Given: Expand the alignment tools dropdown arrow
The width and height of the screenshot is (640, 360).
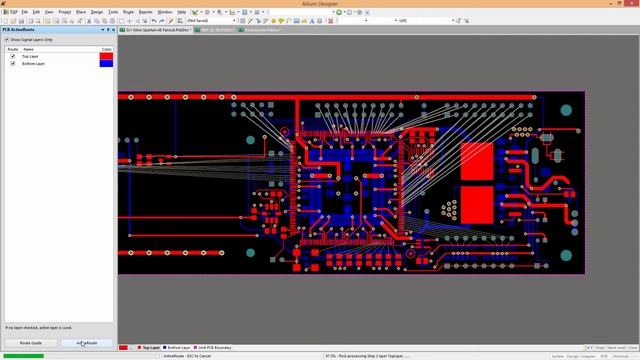Looking at the screenshot, I should point(213,12).
